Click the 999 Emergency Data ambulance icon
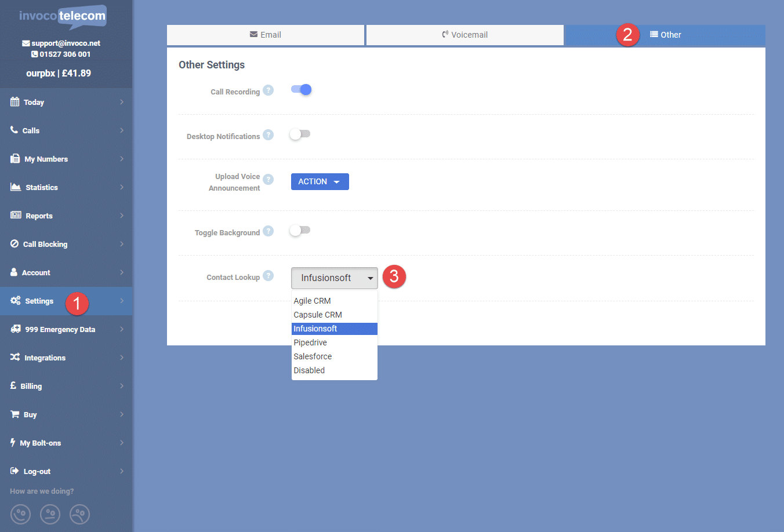The image size is (784, 532). [x=16, y=329]
